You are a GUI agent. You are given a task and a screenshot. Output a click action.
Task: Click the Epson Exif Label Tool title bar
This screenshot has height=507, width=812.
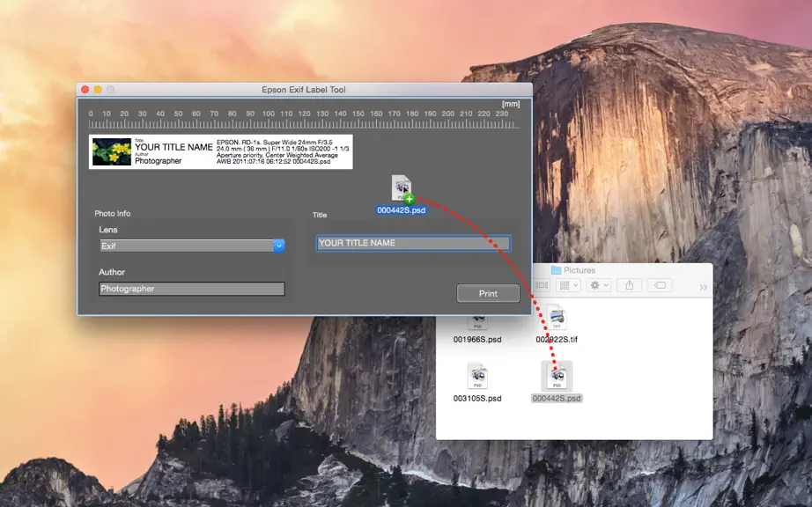[x=304, y=90]
